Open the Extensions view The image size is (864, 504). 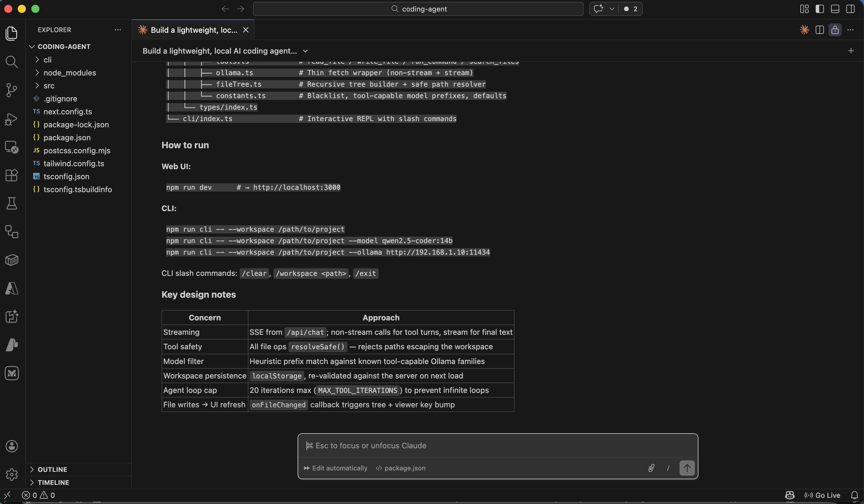(12, 175)
